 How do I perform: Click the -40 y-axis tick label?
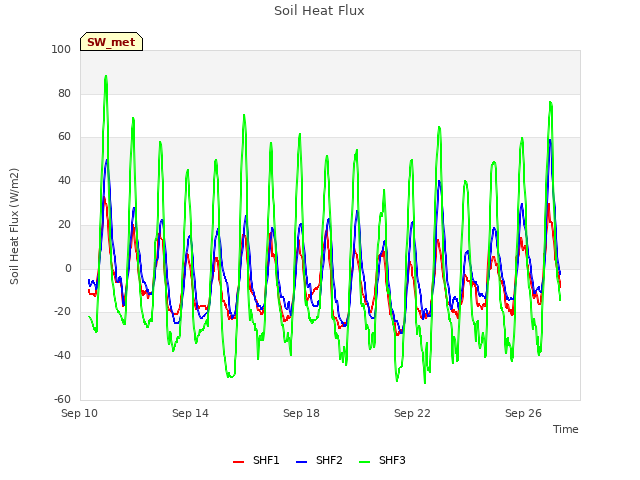[62, 356]
